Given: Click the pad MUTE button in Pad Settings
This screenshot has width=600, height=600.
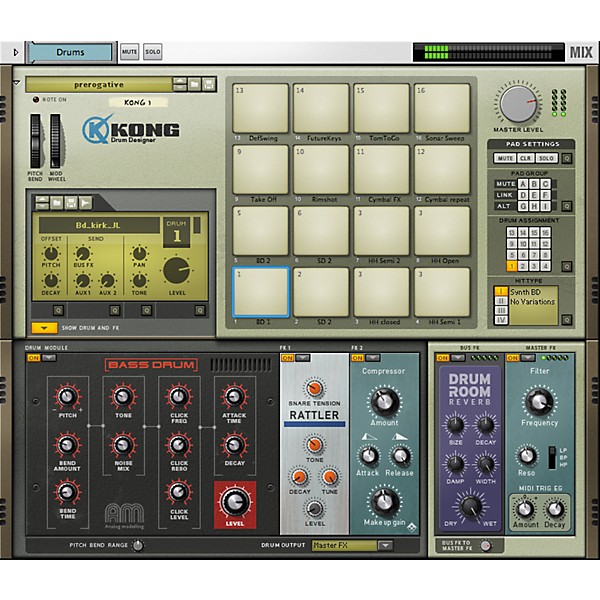Looking at the screenshot, I should 505,158.
